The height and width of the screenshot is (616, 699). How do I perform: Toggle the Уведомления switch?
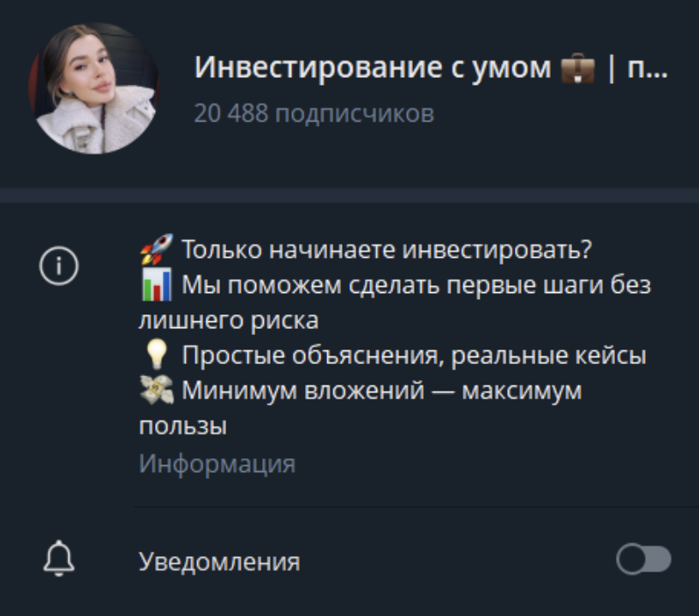(643, 559)
